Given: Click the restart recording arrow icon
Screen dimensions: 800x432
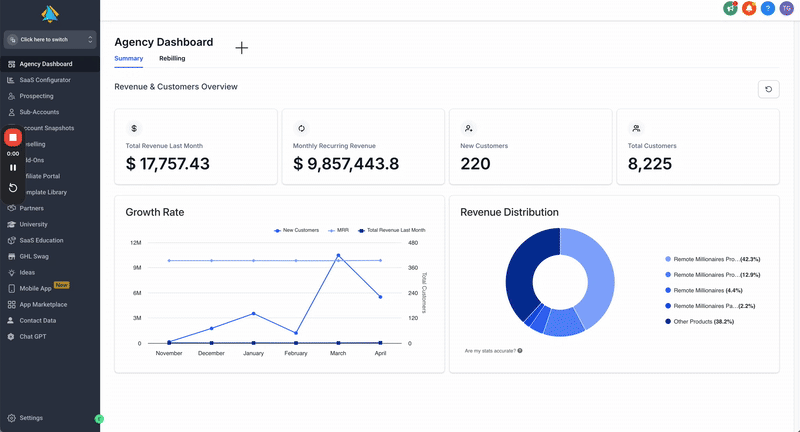Looking at the screenshot, I should point(13,188).
